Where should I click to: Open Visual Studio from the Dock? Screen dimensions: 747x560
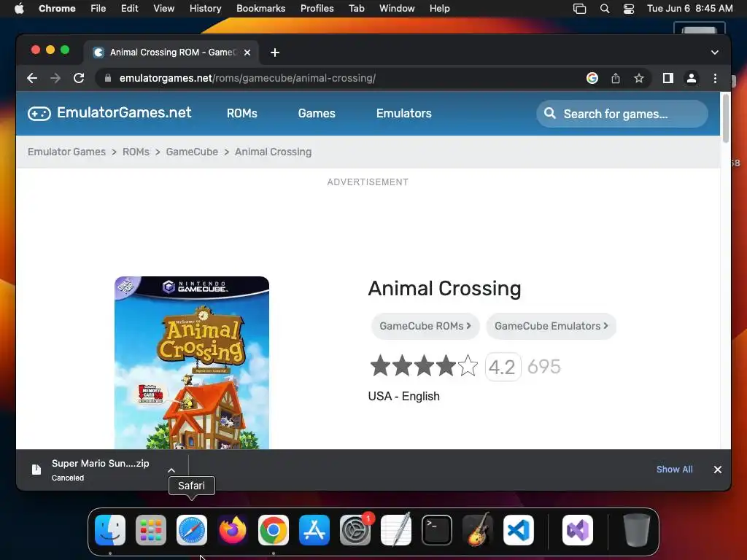pyautogui.click(x=578, y=530)
